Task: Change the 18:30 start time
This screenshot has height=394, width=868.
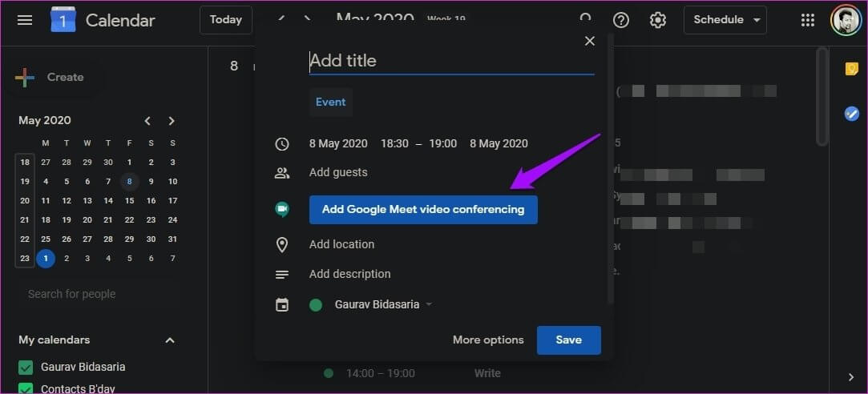Action: click(x=394, y=144)
